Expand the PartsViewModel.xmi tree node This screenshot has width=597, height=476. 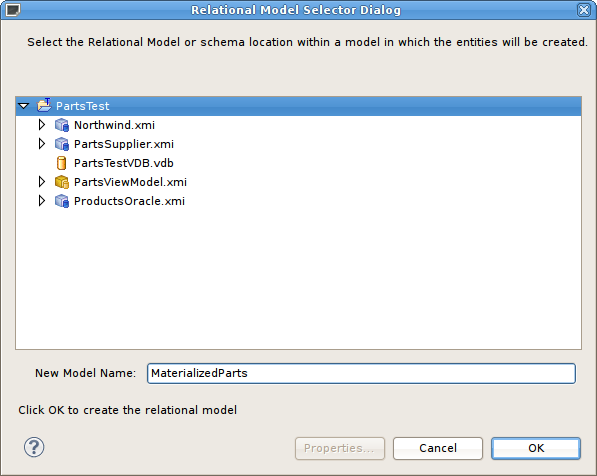tap(42, 182)
